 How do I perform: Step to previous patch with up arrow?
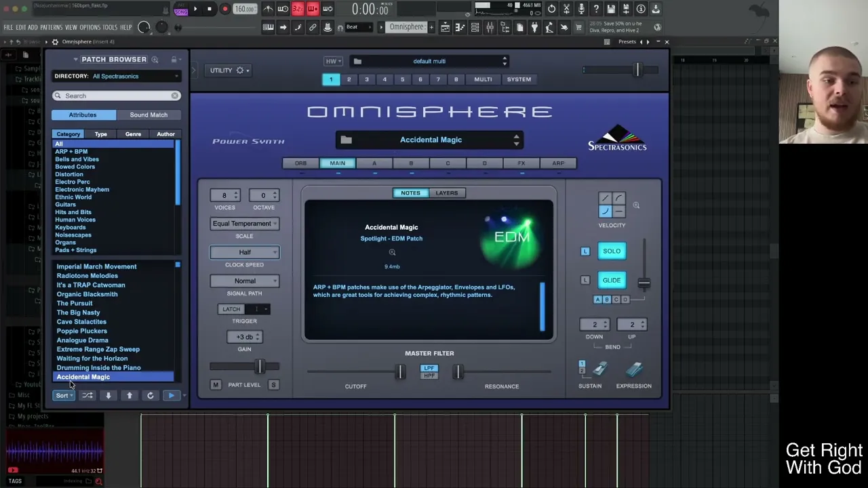129,395
